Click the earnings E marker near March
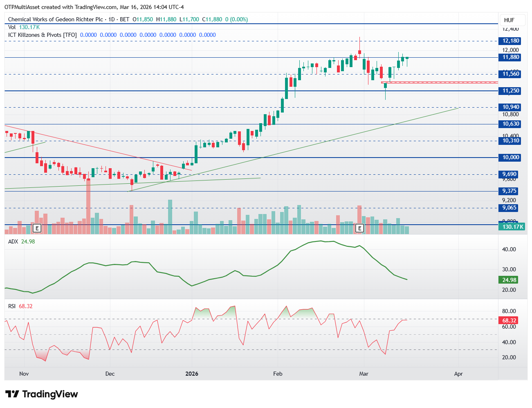Screen dimensions: 532x408 [359, 228]
